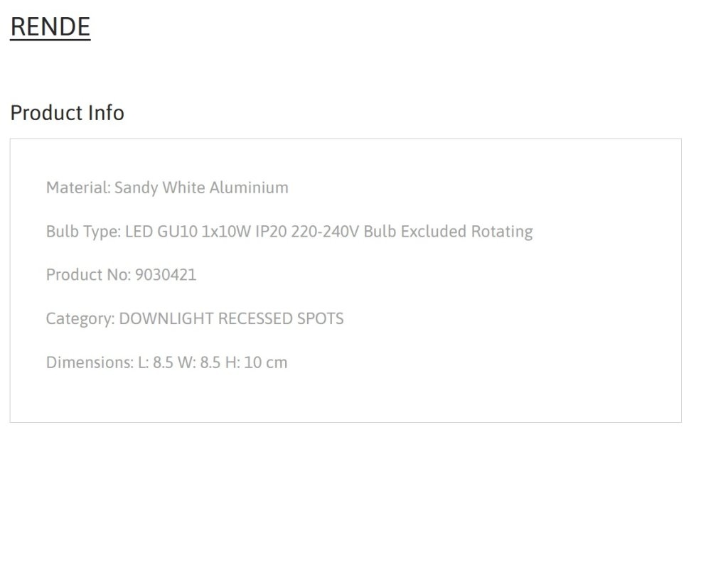Click the product number 9030421
728x572 pixels.
click(166, 275)
